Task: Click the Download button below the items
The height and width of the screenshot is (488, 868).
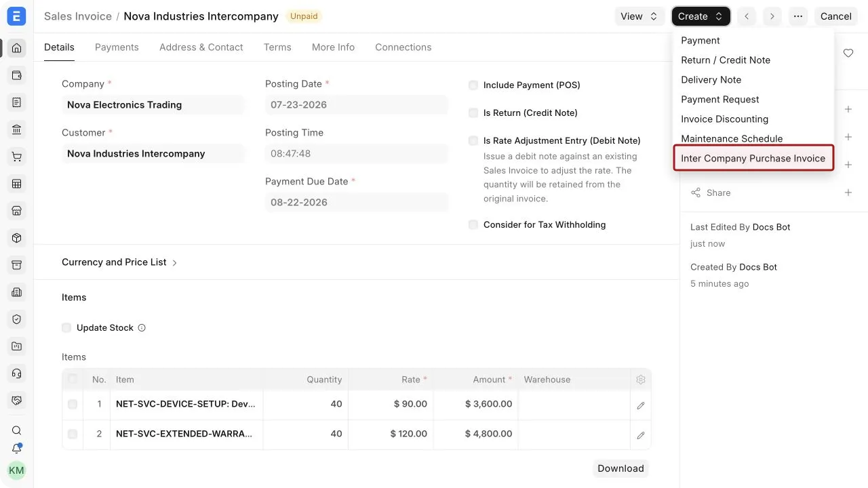Action: pos(620,468)
